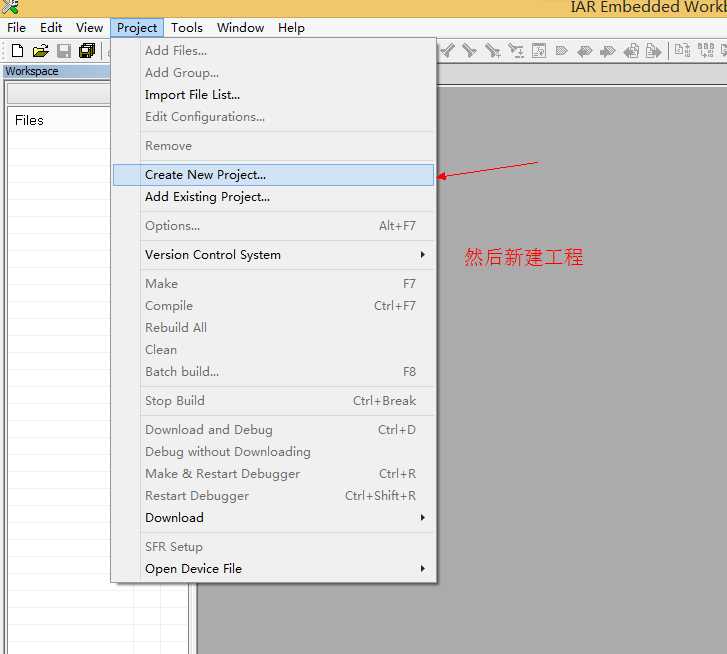Click the Make build toolbar icon
Viewport: 727px width, 654px height.
[706, 50]
